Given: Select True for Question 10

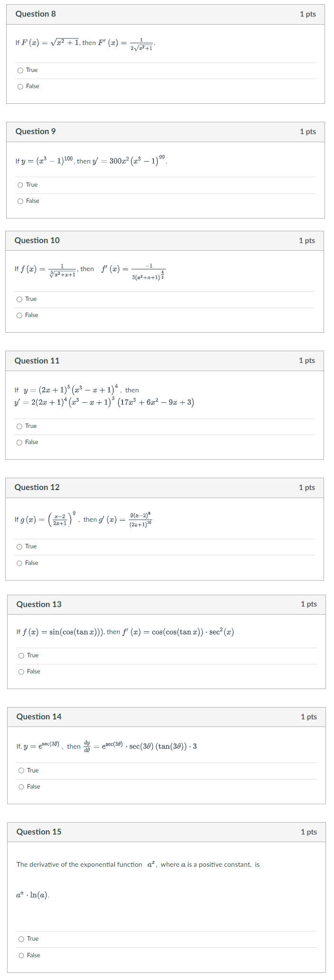Looking at the screenshot, I should point(20,299).
